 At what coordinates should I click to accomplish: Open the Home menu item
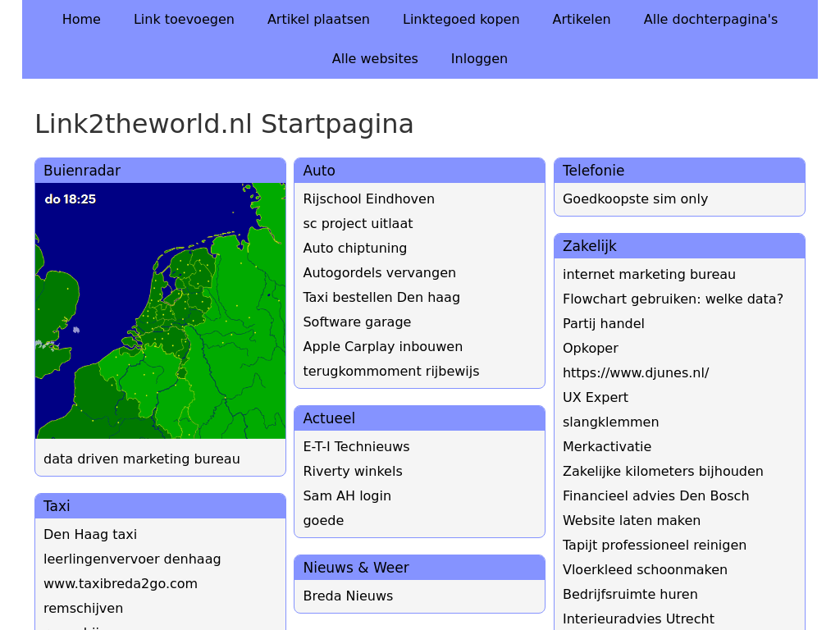point(81,19)
